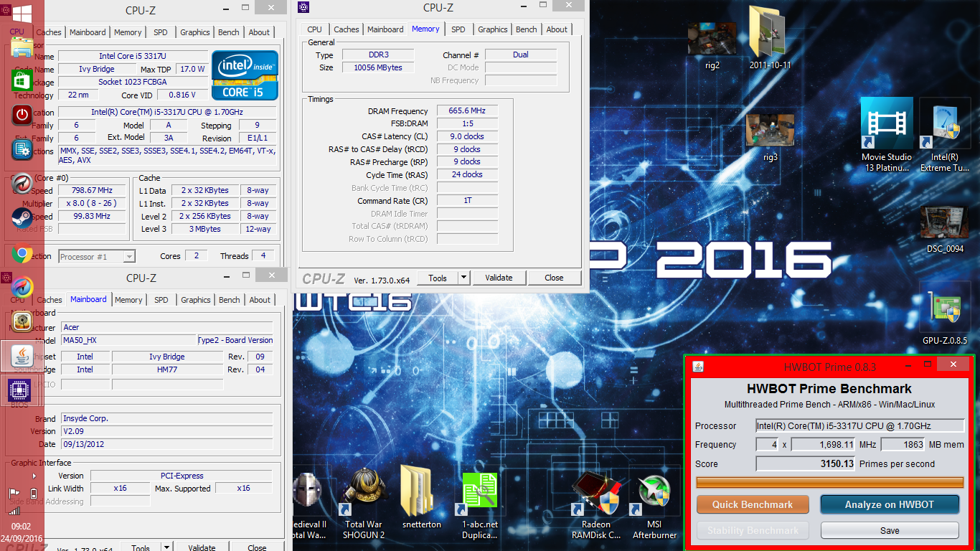
Task: Select the DRAM Frequency value 665.6 MHz
Action: [467, 110]
